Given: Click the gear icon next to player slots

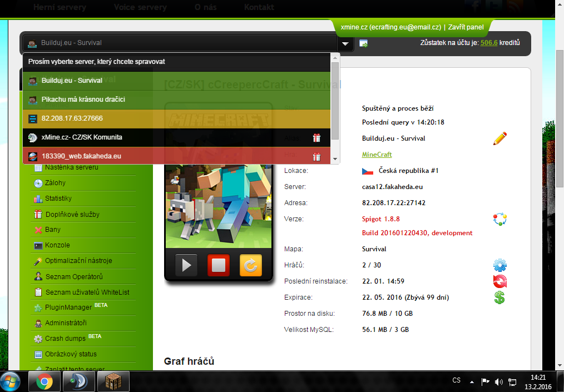Looking at the screenshot, I should [x=500, y=265].
